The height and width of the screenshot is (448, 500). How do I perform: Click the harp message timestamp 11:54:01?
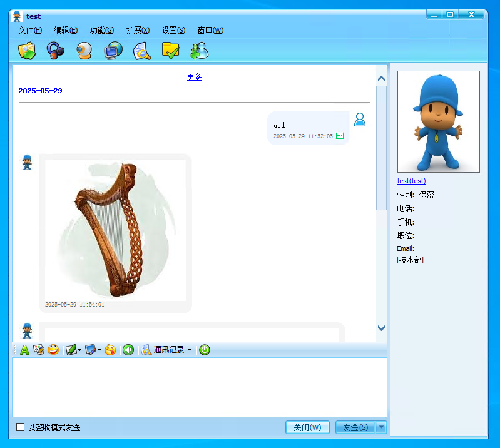pos(74,305)
